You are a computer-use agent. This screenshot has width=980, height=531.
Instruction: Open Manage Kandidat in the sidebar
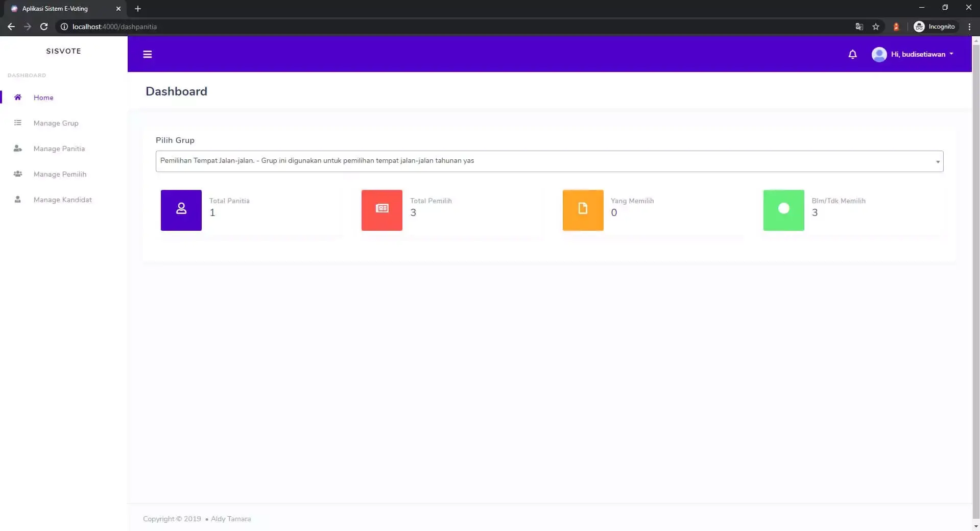[63, 200]
